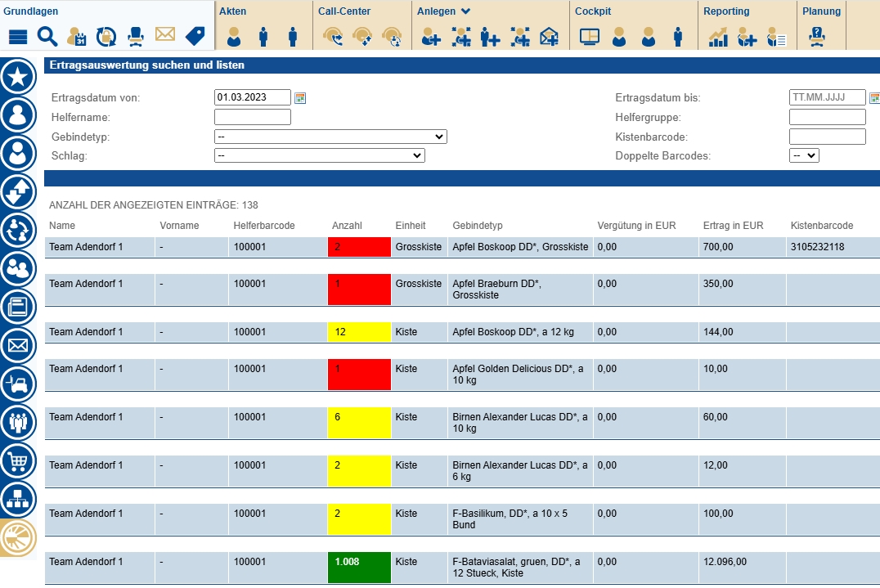This screenshot has height=588, width=880.
Task: Click the add person icon under Anlegen
Action: click(x=431, y=37)
